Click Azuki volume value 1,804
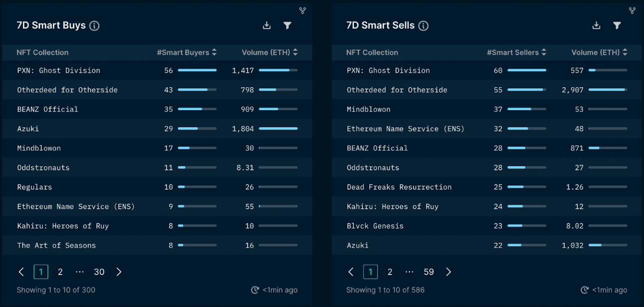The width and height of the screenshot is (644, 307). pos(243,129)
